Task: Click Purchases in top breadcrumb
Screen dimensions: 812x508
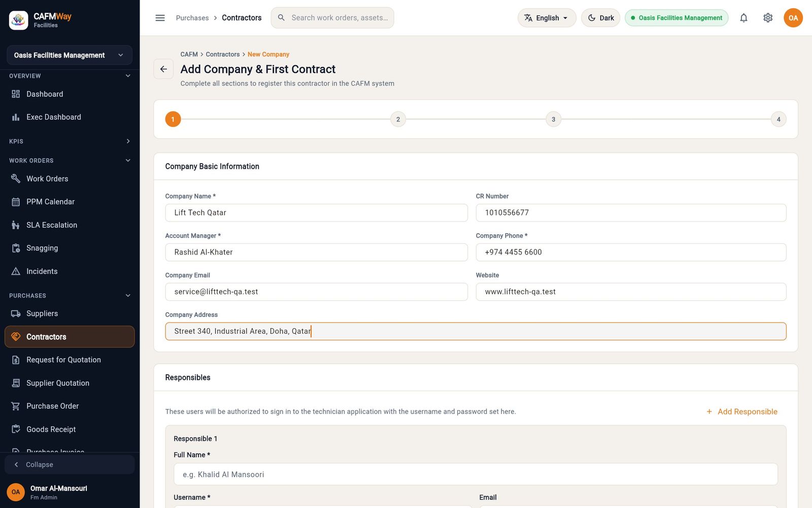Action: (192, 18)
